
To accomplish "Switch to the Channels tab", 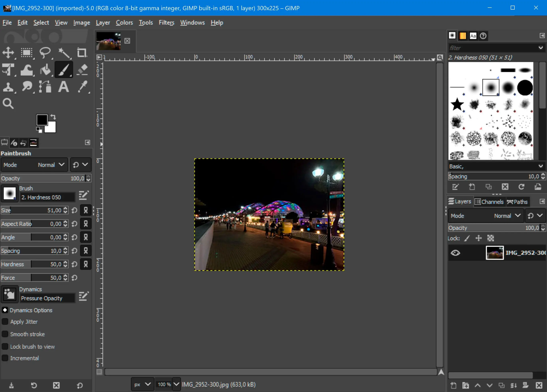I will coord(489,201).
